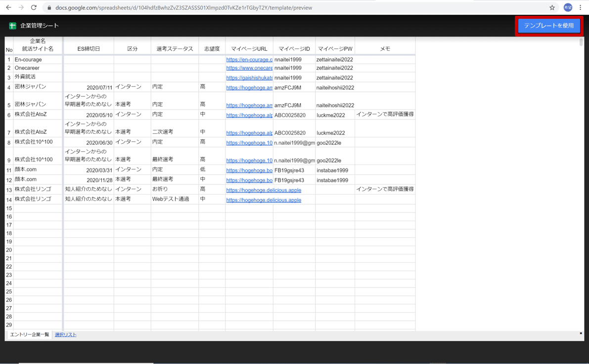Click the password cell instabae1999 in row 12
589x364 pixels.
coord(335,180)
